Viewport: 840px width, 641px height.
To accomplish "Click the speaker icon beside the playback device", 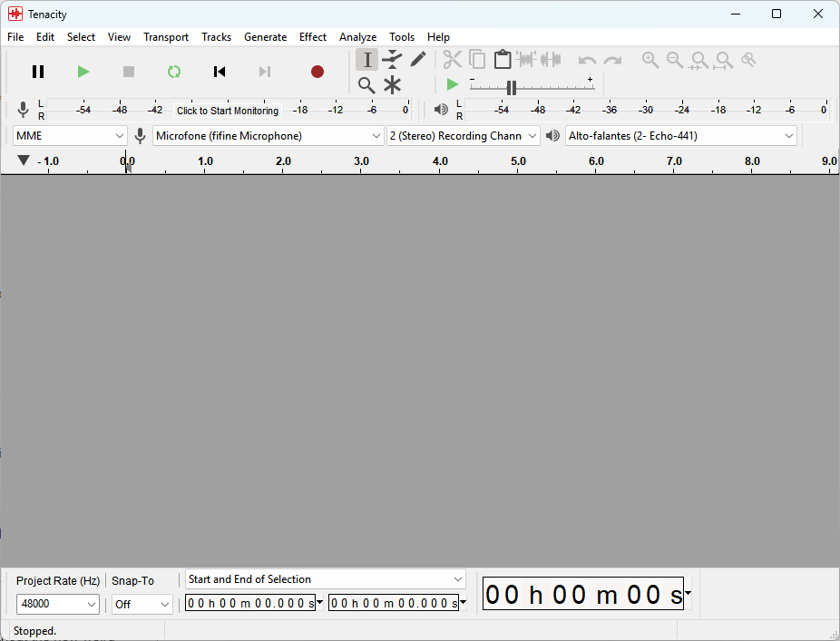I will pos(552,136).
